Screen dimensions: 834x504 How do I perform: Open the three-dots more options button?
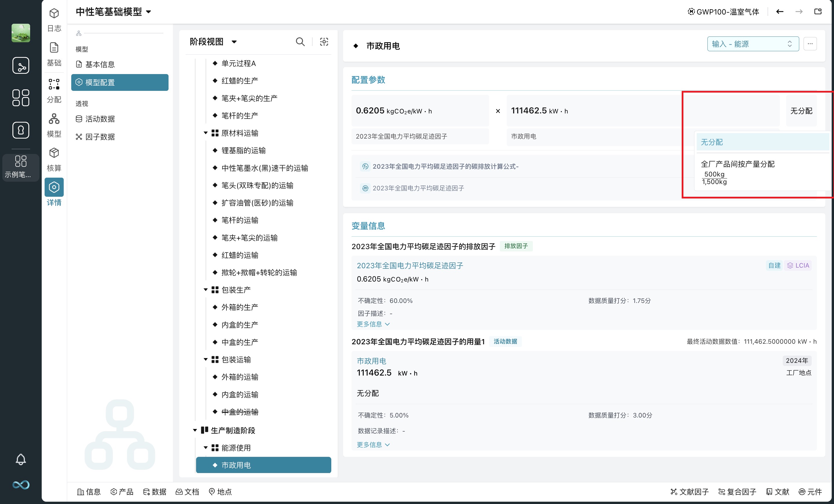click(810, 44)
